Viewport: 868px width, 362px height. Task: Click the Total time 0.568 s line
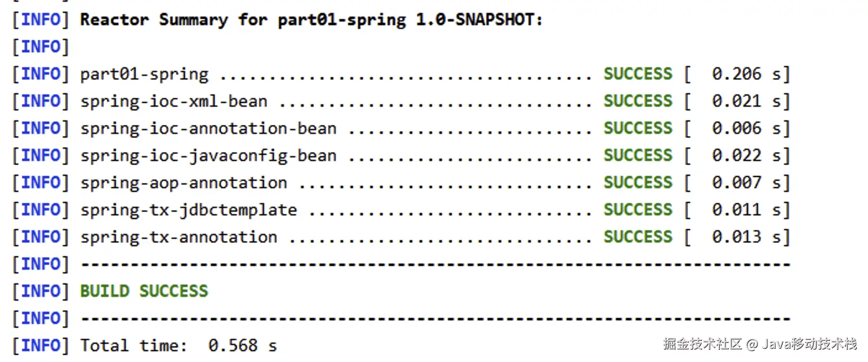[178, 346]
